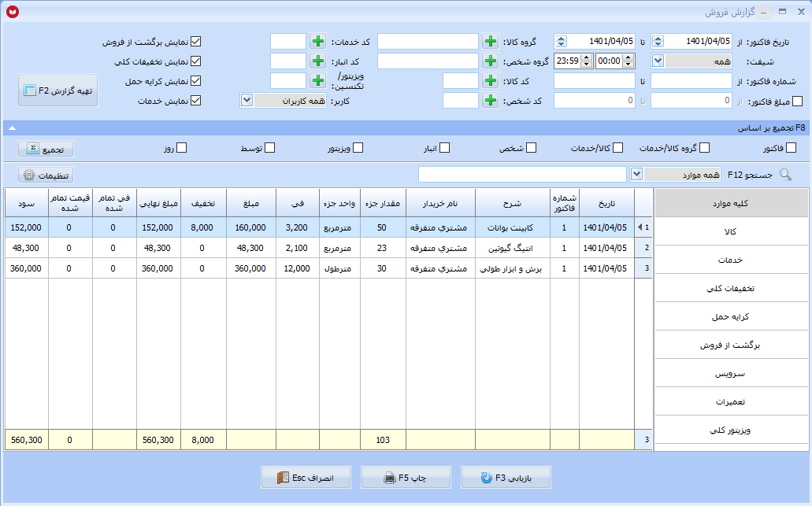Select the کالا side tab

click(731, 232)
